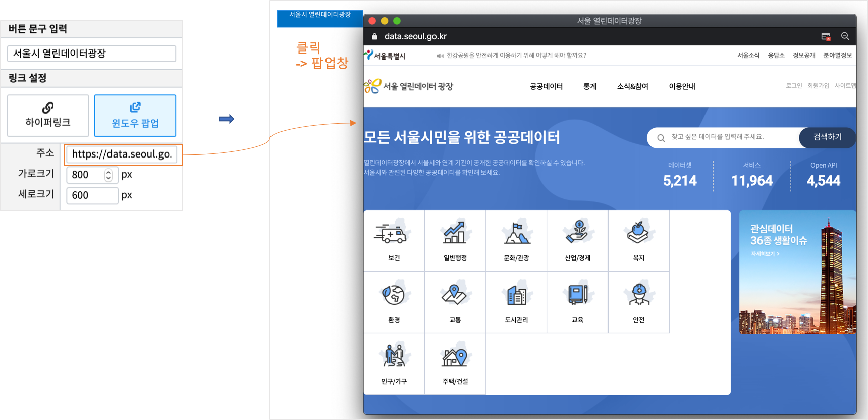868x420 pixels.
Task: Click the 가로크기 width field
Action: [x=92, y=175]
